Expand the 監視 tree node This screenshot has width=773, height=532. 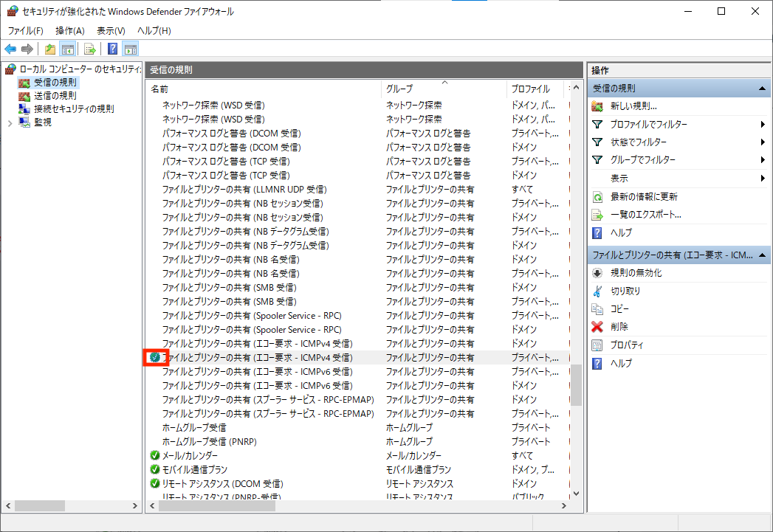(10, 123)
